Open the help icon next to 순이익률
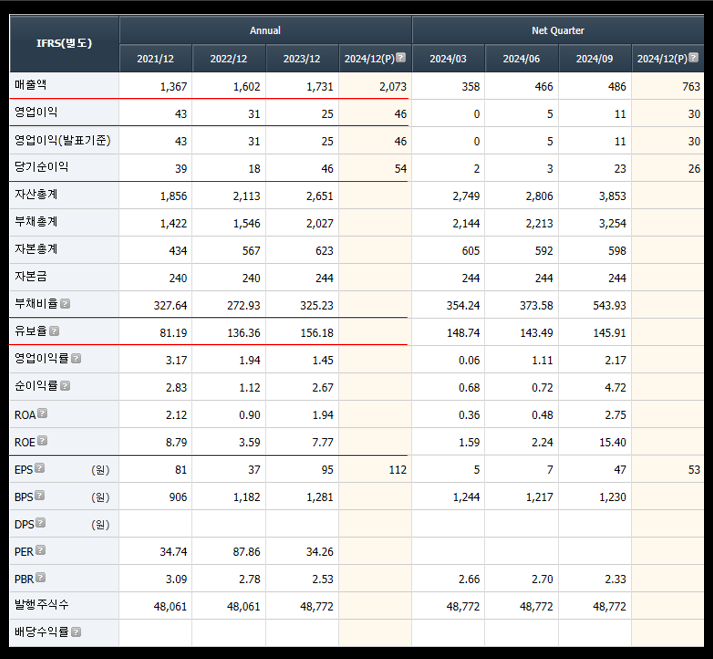 pyautogui.click(x=65, y=386)
